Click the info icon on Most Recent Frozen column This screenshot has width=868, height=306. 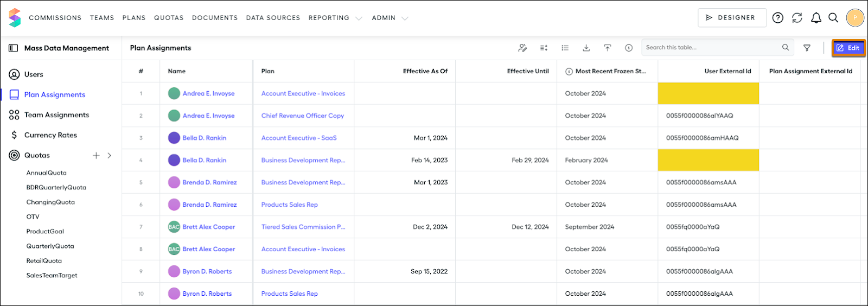pyautogui.click(x=569, y=71)
